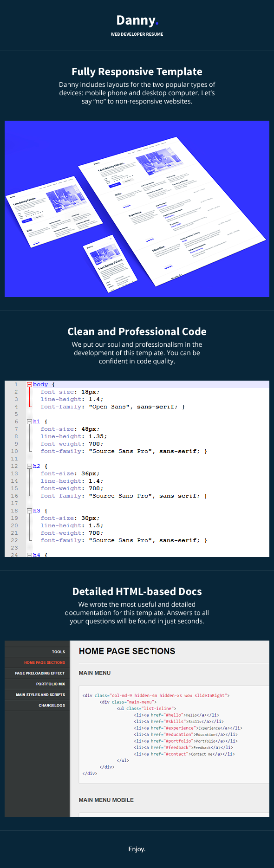Click line number 1 in code editor
Image resolution: width=274 pixels, height=868 pixels.
tap(16, 384)
